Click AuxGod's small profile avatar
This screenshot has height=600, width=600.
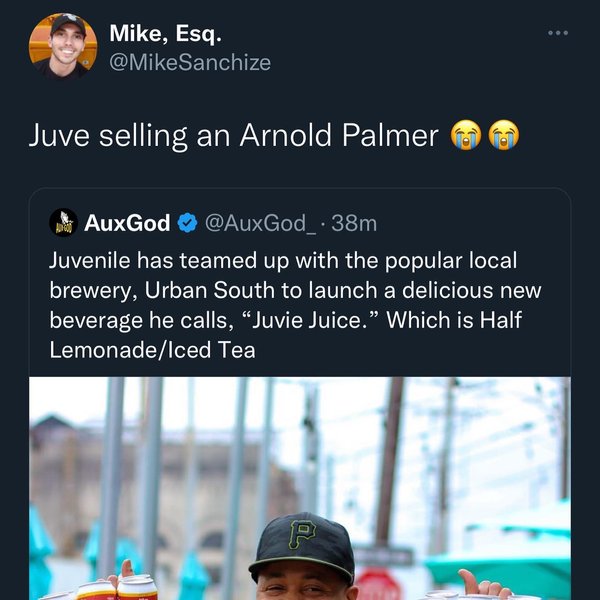tap(63, 222)
